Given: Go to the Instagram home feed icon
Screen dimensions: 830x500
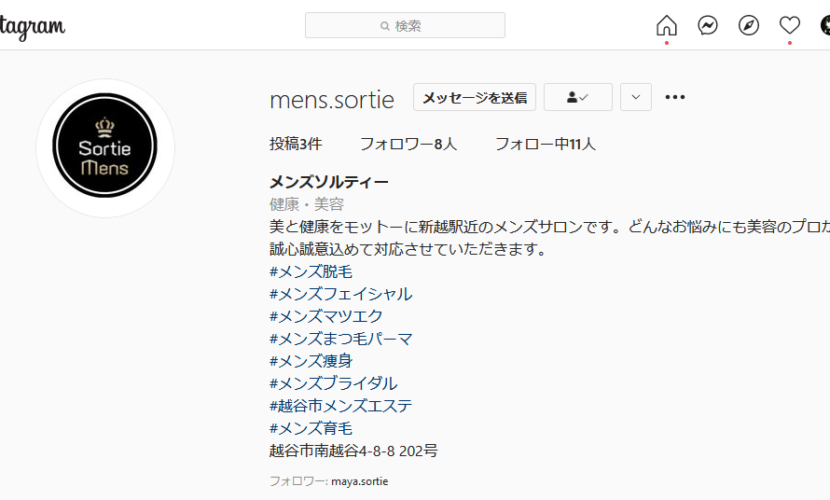Looking at the screenshot, I should click(666, 25).
